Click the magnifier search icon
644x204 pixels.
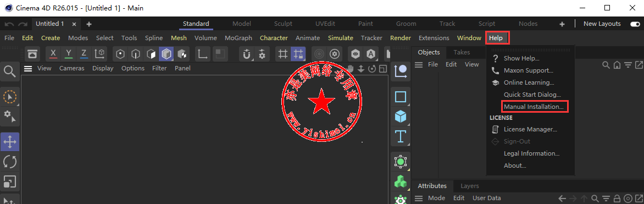[x=9, y=71]
